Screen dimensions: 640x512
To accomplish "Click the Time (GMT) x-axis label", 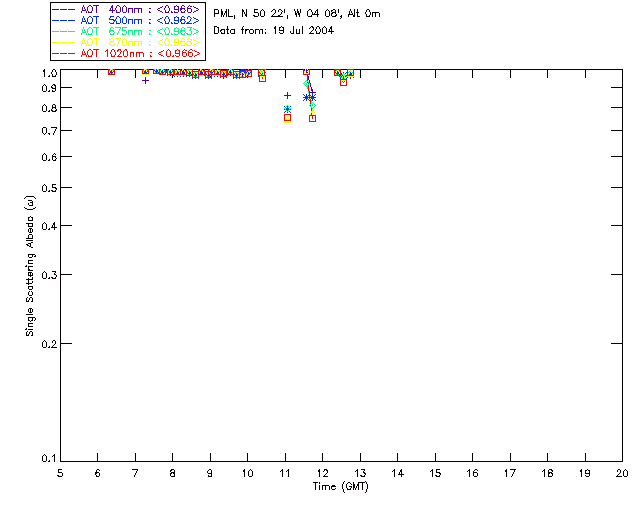I will point(341,487).
